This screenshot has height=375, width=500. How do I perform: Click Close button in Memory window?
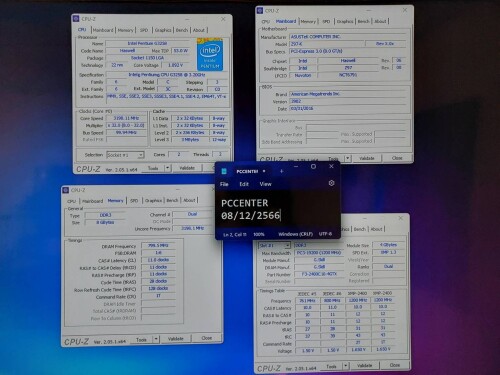[207, 338]
